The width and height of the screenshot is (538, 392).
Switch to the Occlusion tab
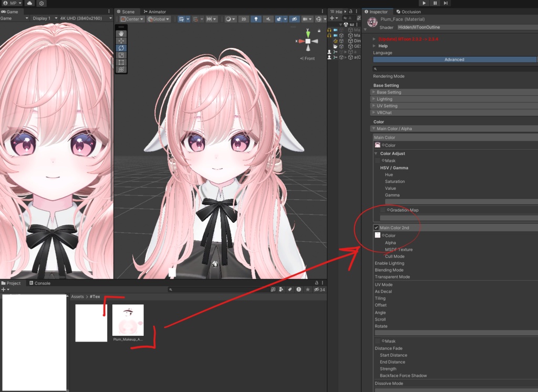tap(408, 12)
